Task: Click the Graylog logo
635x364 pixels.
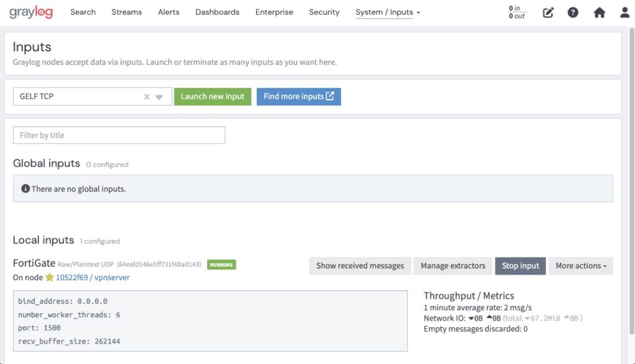Action: [31, 12]
